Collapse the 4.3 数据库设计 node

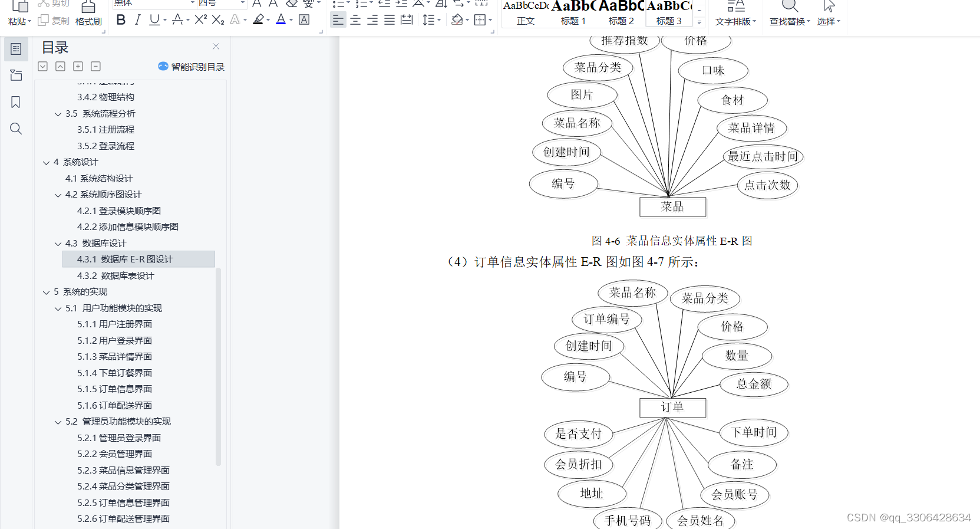click(x=58, y=244)
